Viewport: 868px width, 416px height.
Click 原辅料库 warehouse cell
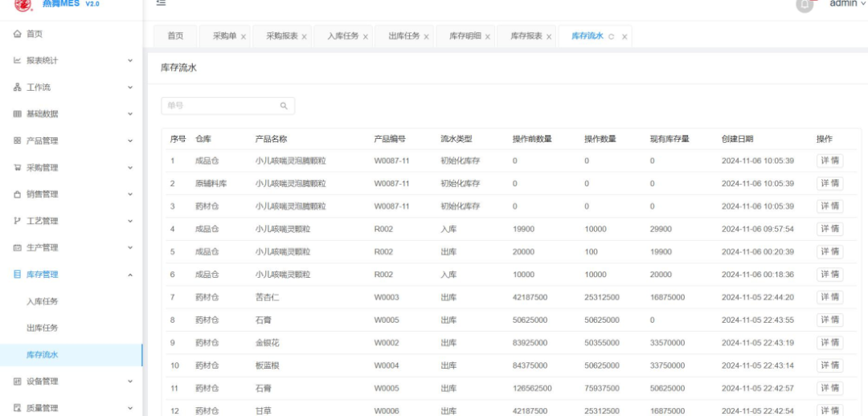click(x=211, y=184)
